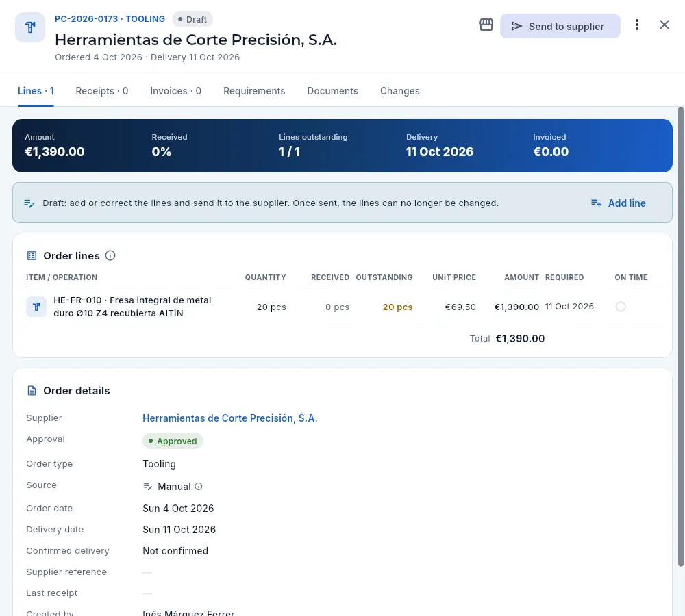The width and height of the screenshot is (685, 616).
Task: Click the ON TIME column header
Action: pyautogui.click(x=632, y=277)
